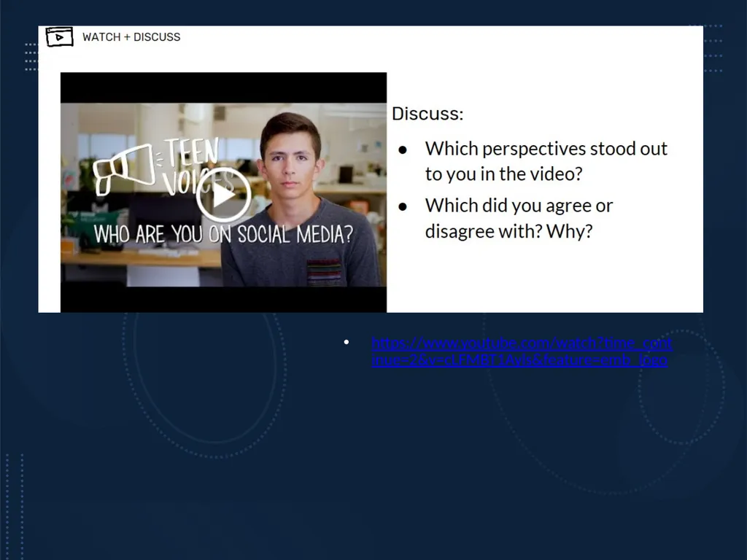This screenshot has width=747, height=560.
Task: Click the megaphone Teen Voices logo
Action: [156, 166]
